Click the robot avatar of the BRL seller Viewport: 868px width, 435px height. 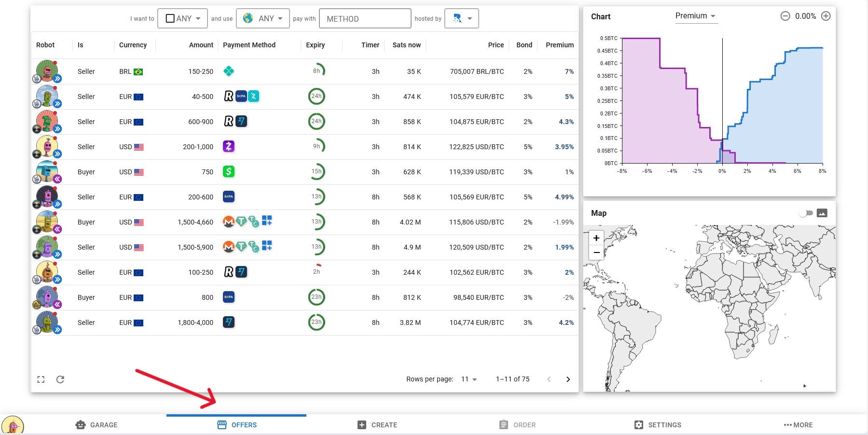point(46,70)
